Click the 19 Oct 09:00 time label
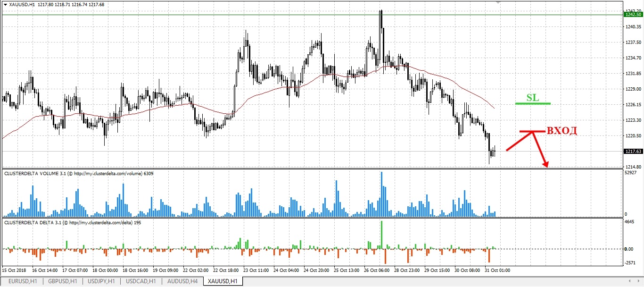The width and height of the screenshot is (644, 287). [x=166, y=270]
